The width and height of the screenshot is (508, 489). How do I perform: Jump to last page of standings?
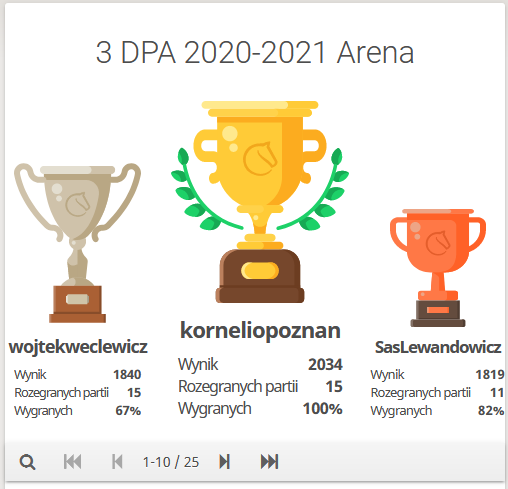[269, 462]
